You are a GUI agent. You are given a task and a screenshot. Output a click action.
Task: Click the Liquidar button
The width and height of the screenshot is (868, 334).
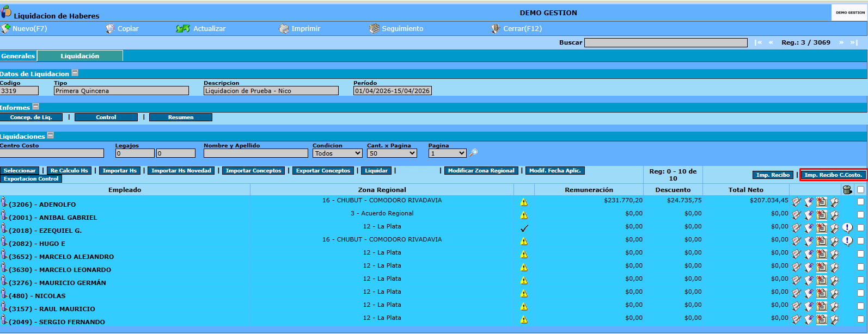(376, 171)
